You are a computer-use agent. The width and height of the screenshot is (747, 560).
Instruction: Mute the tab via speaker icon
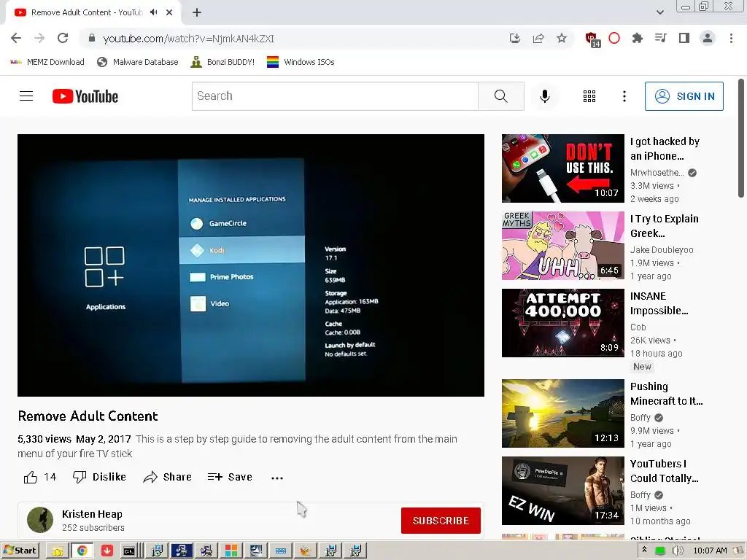pyautogui.click(x=153, y=12)
